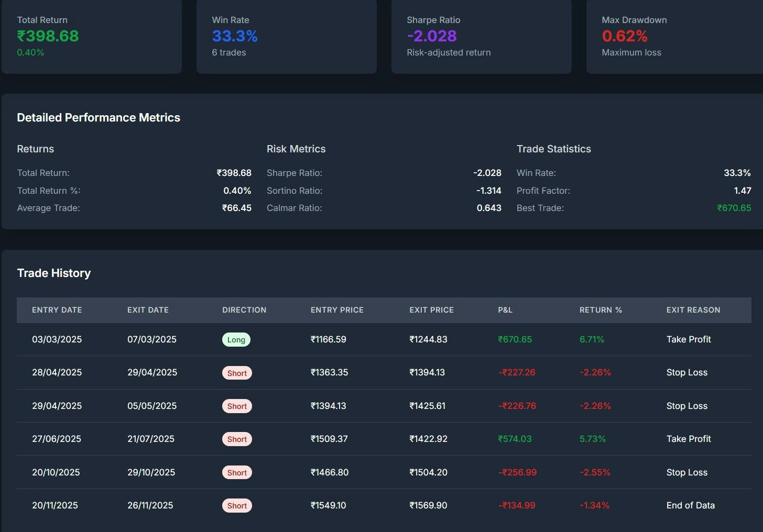
Task: Click the Profit Factor 1.47 value
Action: click(743, 191)
